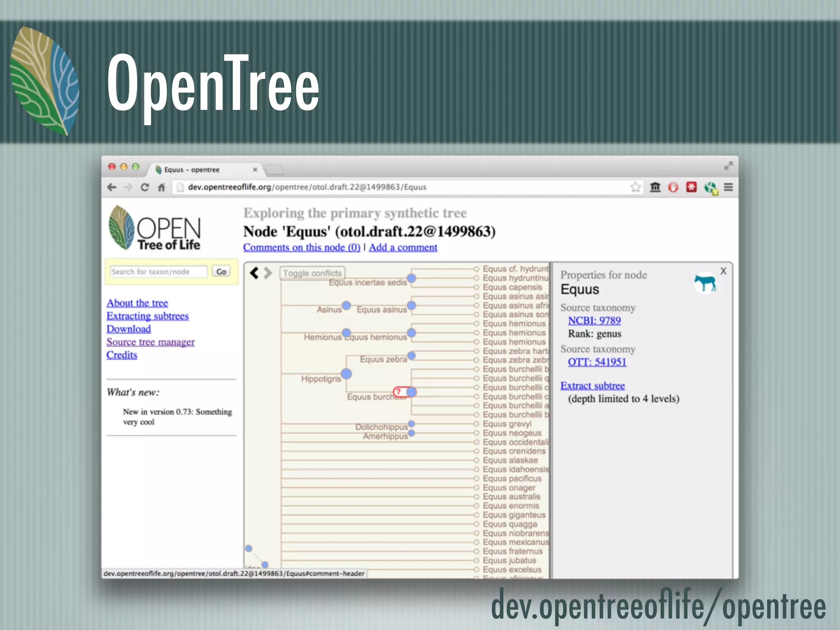The width and height of the screenshot is (840, 630).
Task: Click the Equus capensis leaf label
Action: [512, 287]
